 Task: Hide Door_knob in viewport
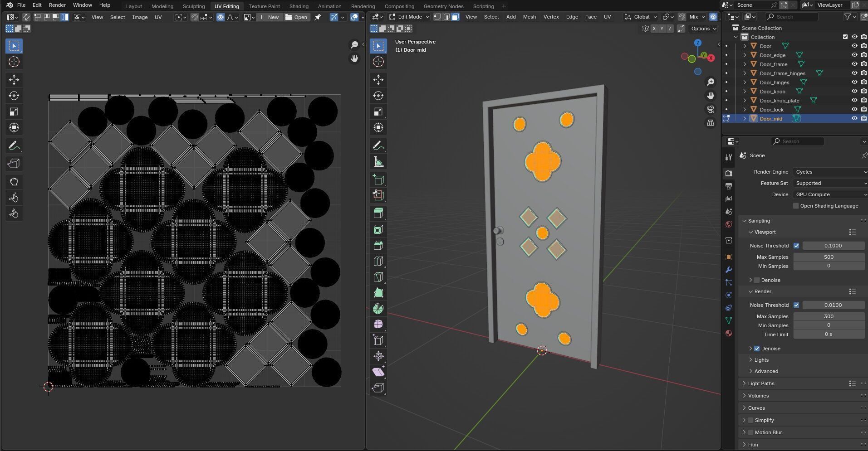(x=854, y=92)
